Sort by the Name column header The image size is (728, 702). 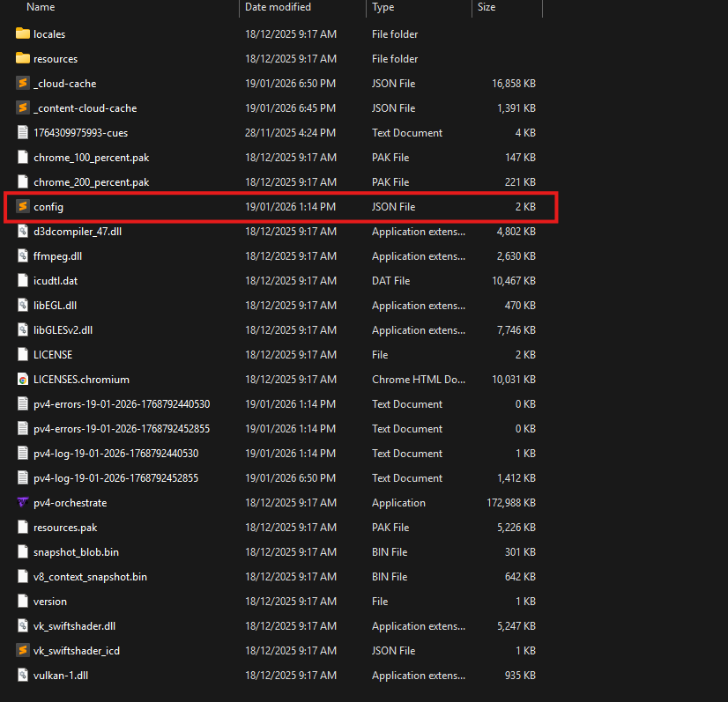(41, 7)
